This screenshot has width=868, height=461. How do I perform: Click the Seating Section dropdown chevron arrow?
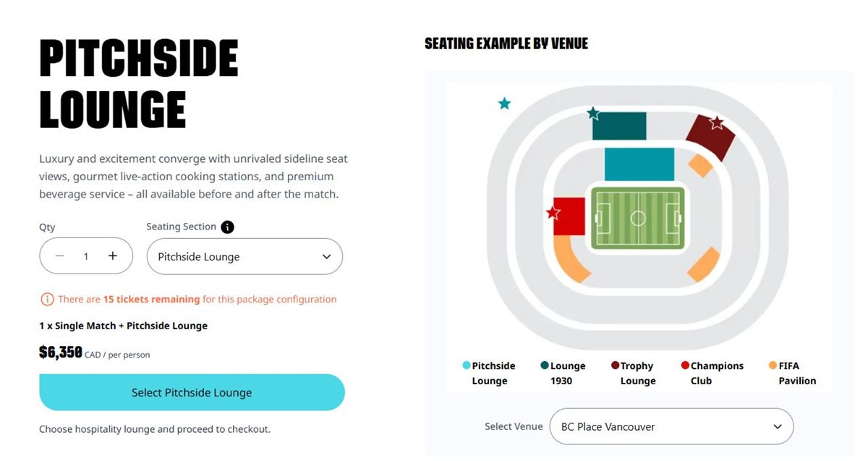[326, 257]
